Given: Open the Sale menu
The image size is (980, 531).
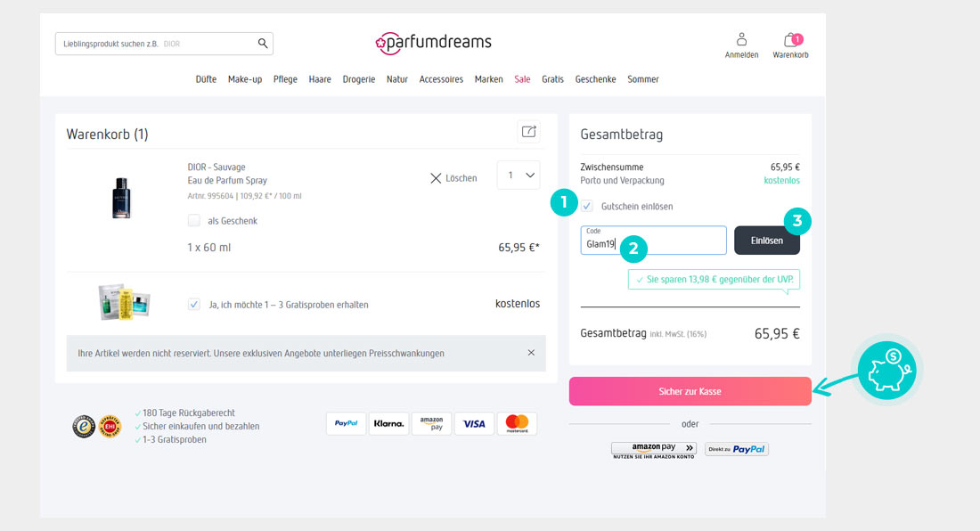Looking at the screenshot, I should coord(522,79).
